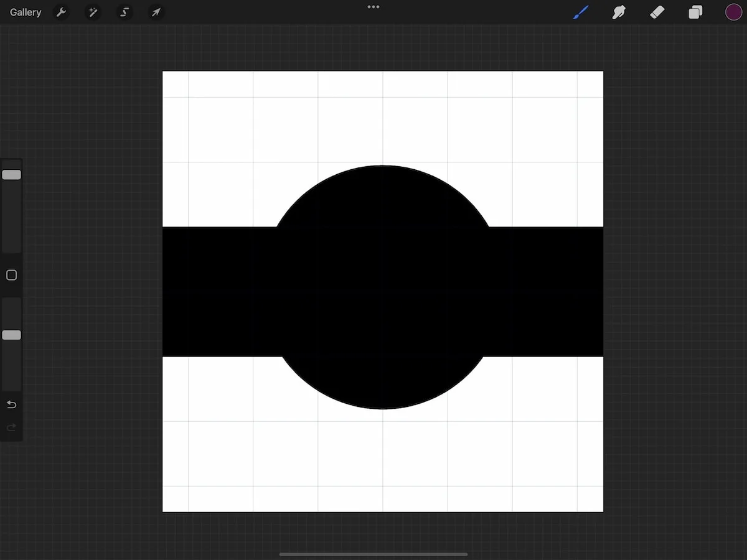
Task: Open the active color swatch
Action: click(x=733, y=12)
